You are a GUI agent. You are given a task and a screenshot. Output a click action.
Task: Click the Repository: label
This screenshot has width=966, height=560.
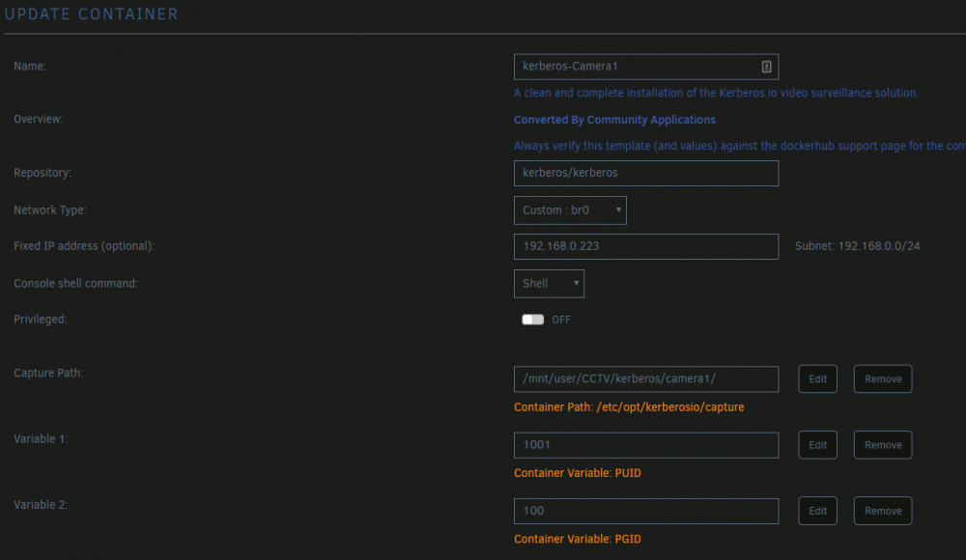pyautogui.click(x=43, y=173)
